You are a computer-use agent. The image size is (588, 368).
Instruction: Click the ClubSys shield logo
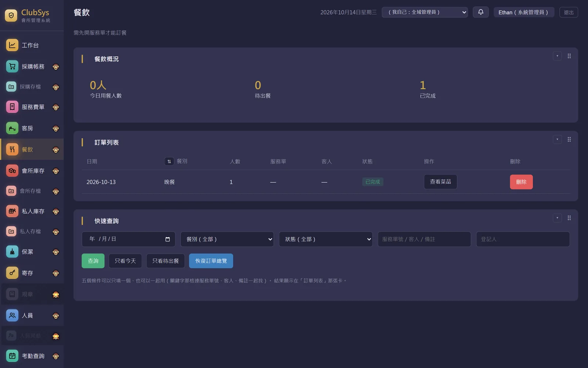coord(11,15)
